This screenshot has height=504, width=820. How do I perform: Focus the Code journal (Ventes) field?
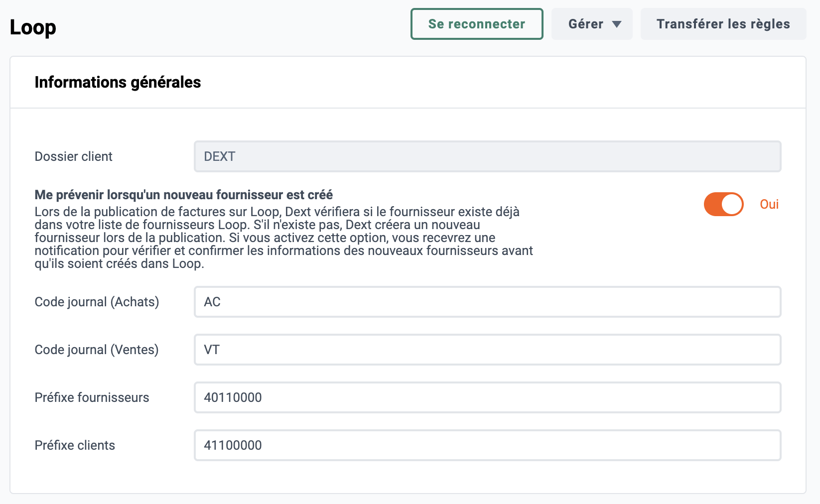click(487, 350)
